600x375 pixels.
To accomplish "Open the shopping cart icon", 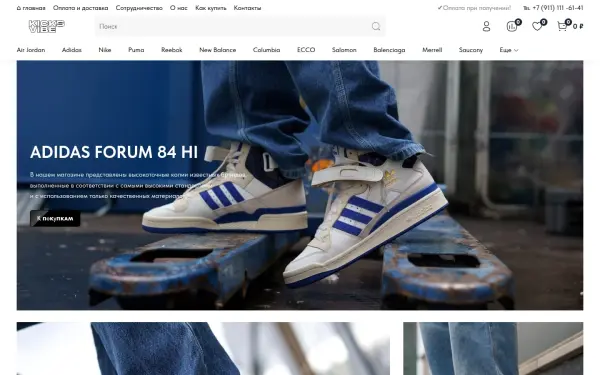I will [562, 26].
